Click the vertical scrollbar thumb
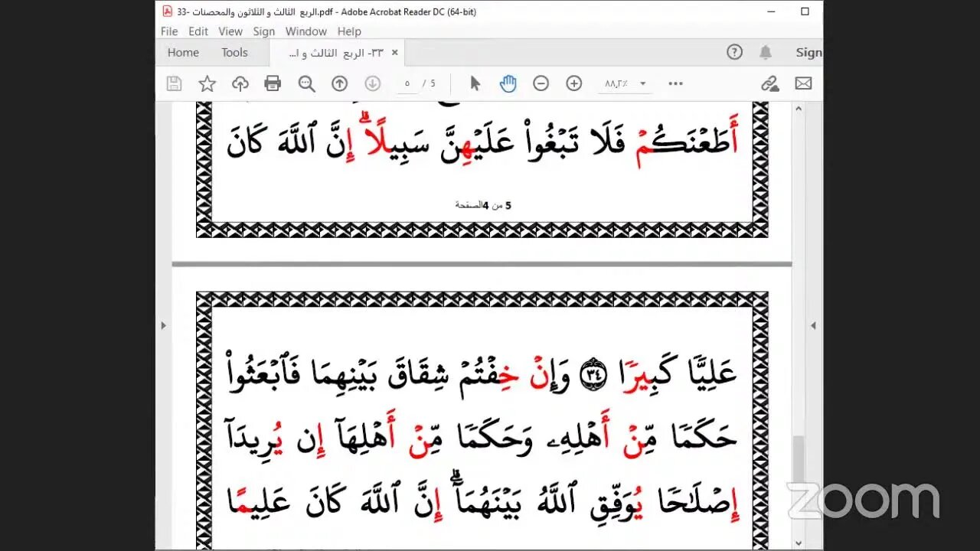 click(799, 460)
